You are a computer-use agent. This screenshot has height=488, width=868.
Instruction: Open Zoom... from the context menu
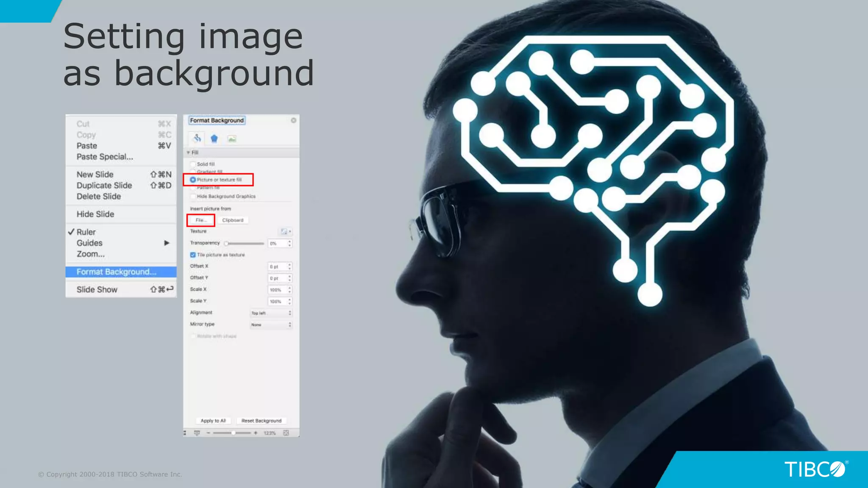pyautogui.click(x=121, y=254)
